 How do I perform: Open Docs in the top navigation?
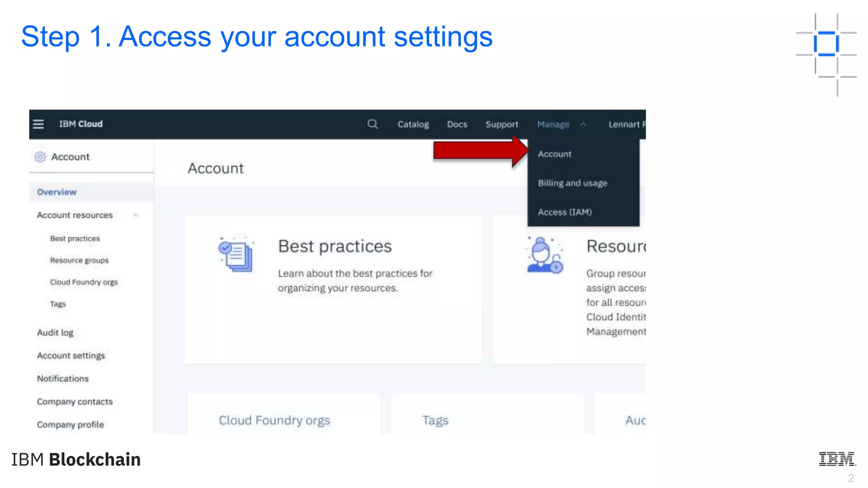click(457, 125)
